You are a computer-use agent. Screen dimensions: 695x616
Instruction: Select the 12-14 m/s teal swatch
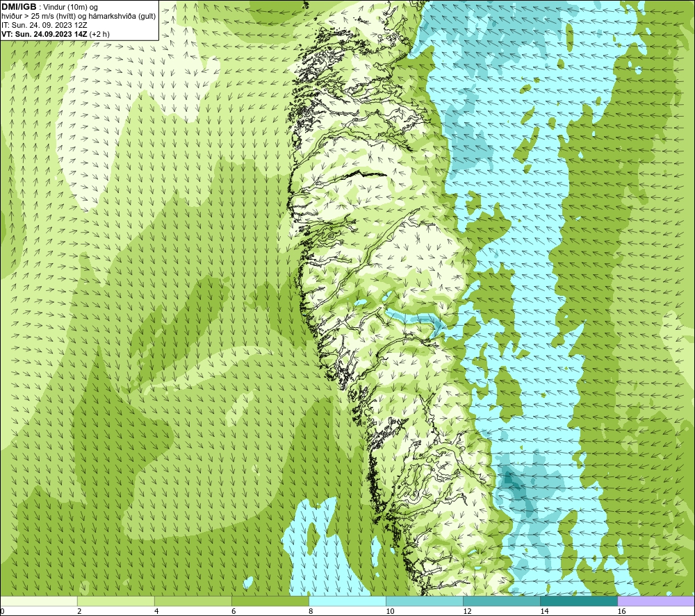(502, 601)
